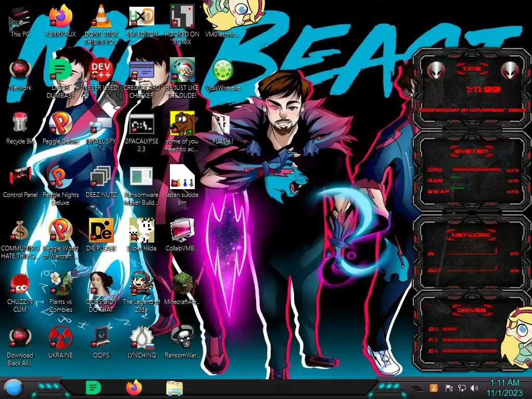Click the Star Butterfly character near the DRIVES widget

pos(516,337)
